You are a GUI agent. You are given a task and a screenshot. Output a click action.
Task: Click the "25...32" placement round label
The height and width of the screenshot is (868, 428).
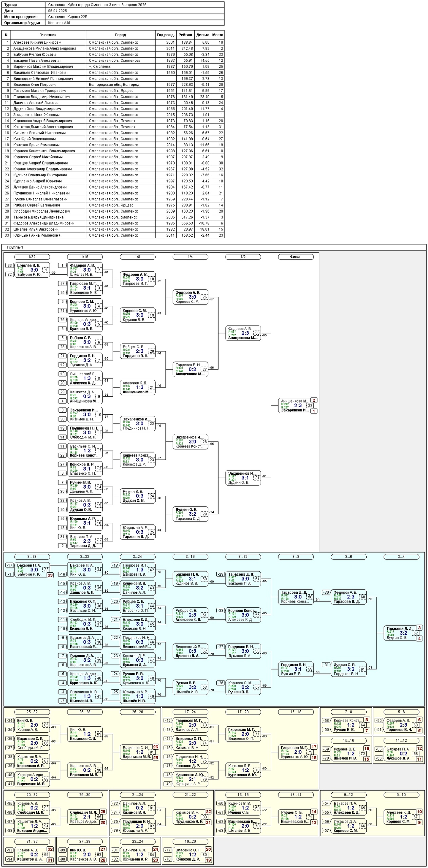click(32, 712)
